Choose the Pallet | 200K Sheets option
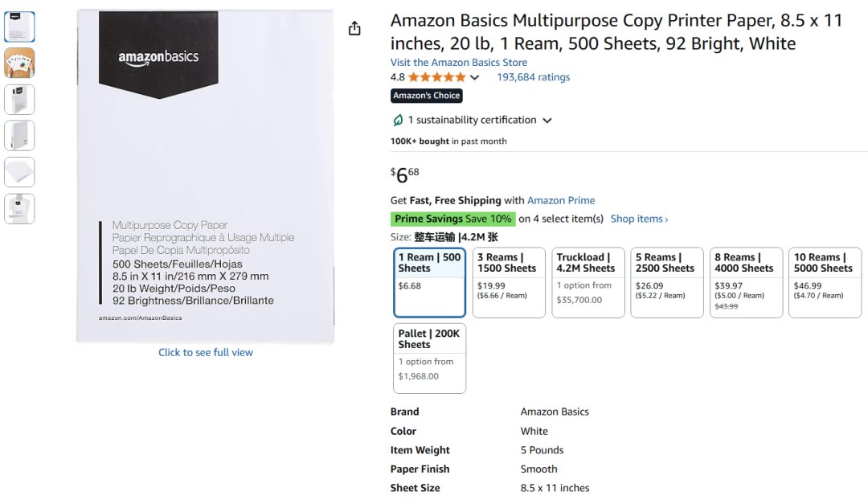This screenshot has height=500, width=868. (429, 358)
